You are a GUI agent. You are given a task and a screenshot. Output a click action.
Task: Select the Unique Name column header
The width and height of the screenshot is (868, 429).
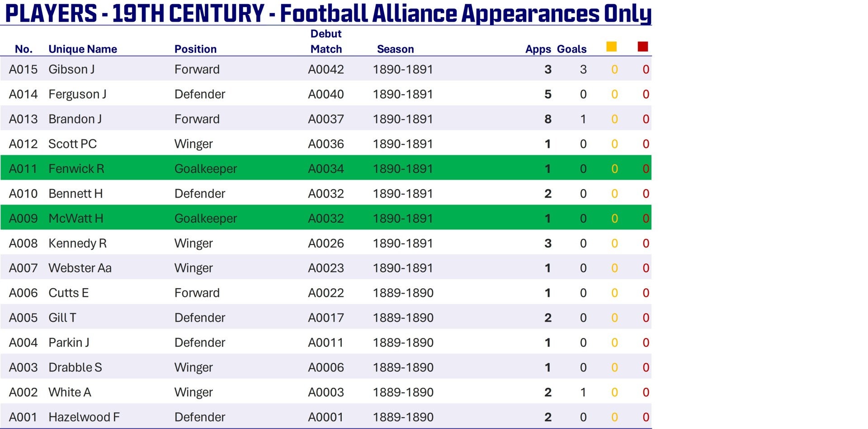(x=83, y=49)
